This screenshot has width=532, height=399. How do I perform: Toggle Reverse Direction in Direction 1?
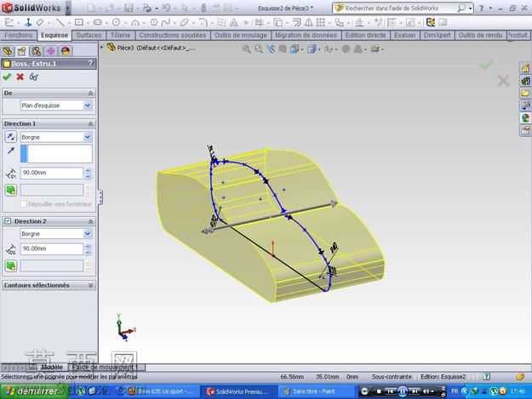pyautogui.click(x=11, y=137)
